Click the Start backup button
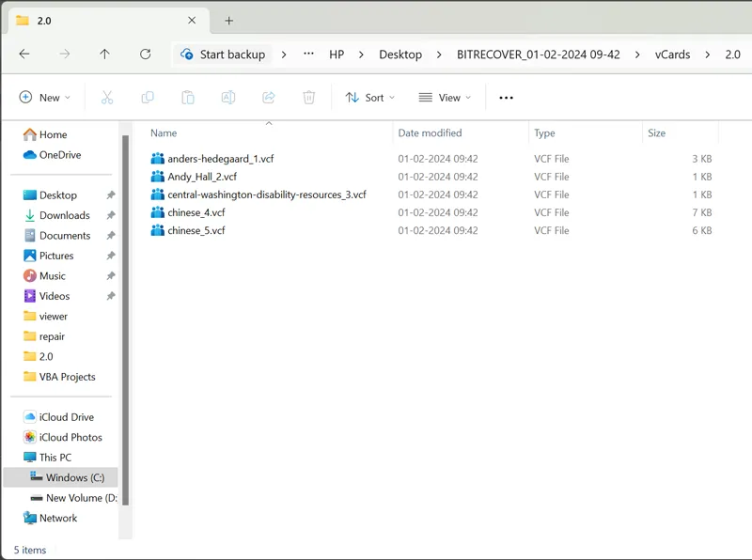The width and height of the screenshot is (752, 560). (x=224, y=54)
